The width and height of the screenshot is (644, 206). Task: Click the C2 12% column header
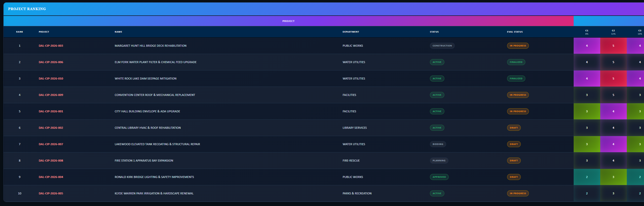point(613,32)
